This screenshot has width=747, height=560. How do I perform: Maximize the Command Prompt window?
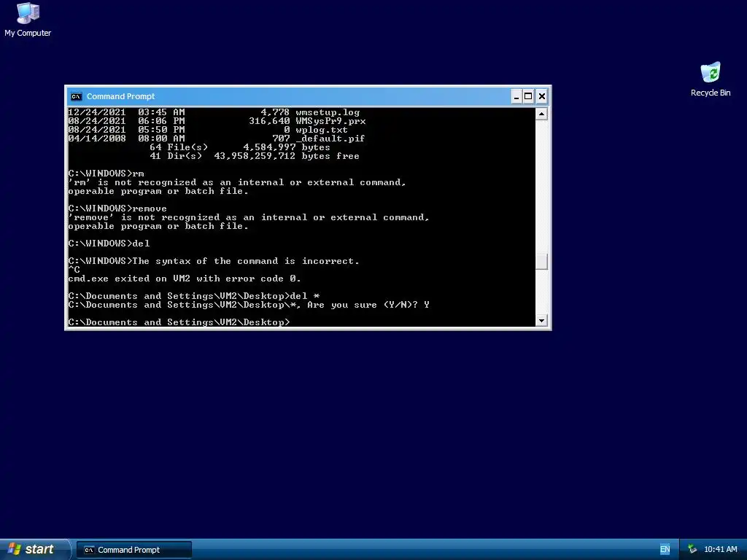[x=528, y=97]
